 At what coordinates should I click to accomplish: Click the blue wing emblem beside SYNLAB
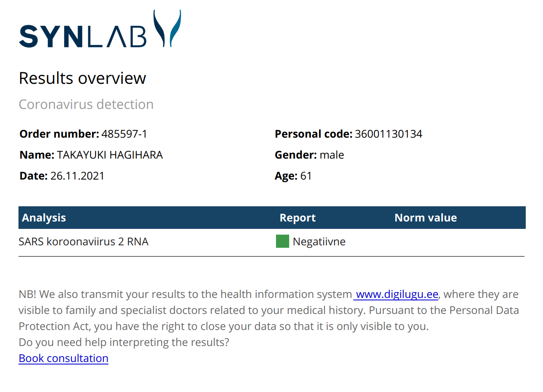point(167,28)
